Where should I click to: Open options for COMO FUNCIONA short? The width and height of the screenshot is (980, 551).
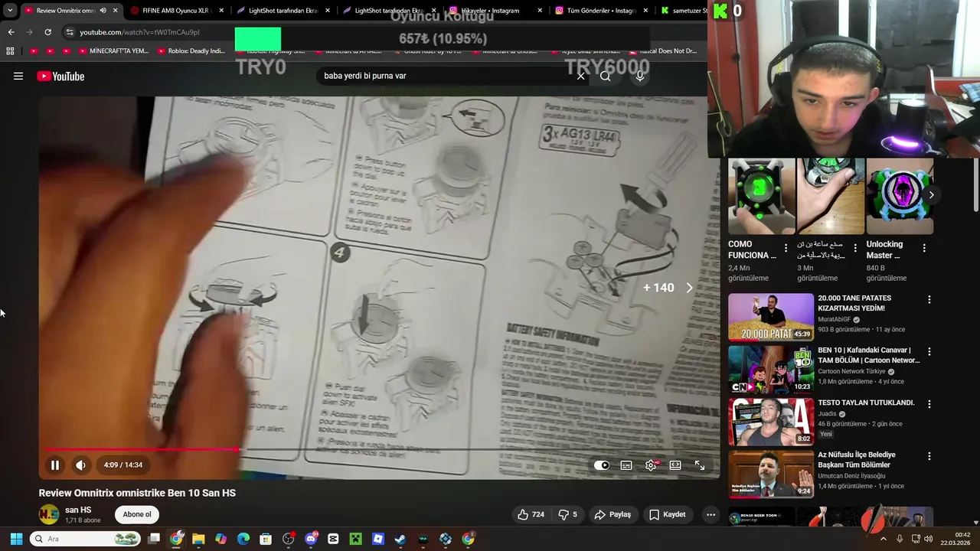(786, 249)
